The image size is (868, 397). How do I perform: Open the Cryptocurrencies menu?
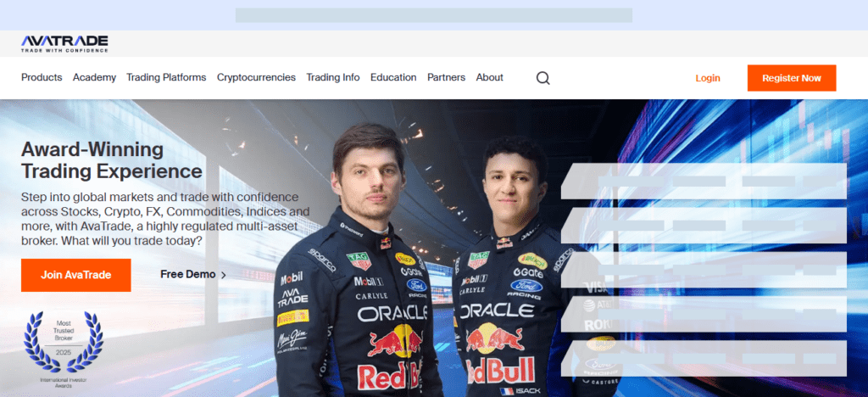(256, 77)
